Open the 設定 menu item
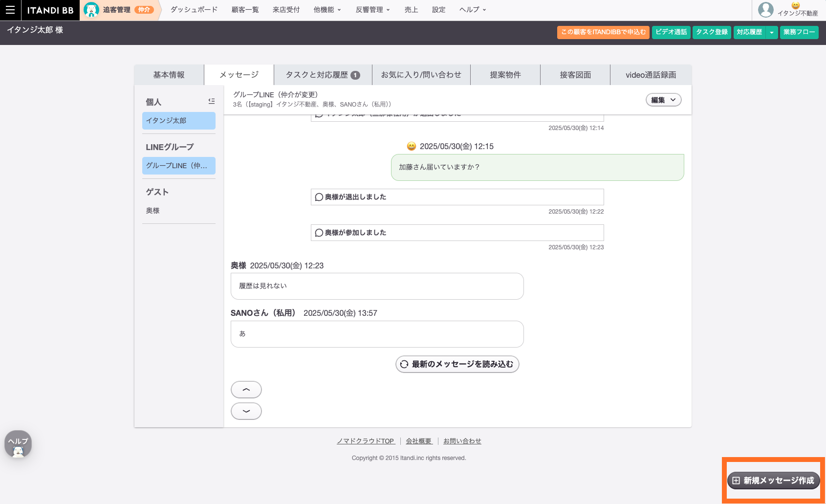 point(438,10)
